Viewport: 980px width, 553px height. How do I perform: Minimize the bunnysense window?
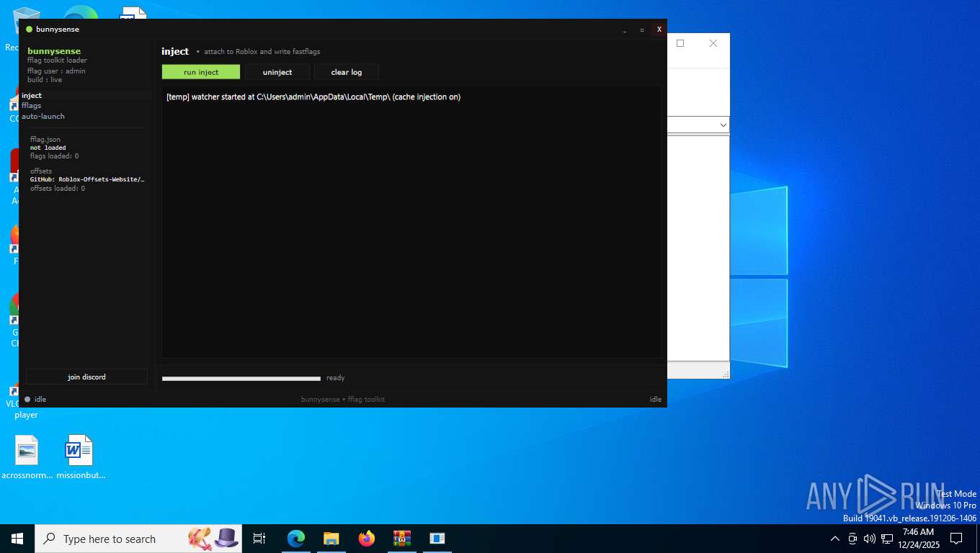click(x=625, y=30)
